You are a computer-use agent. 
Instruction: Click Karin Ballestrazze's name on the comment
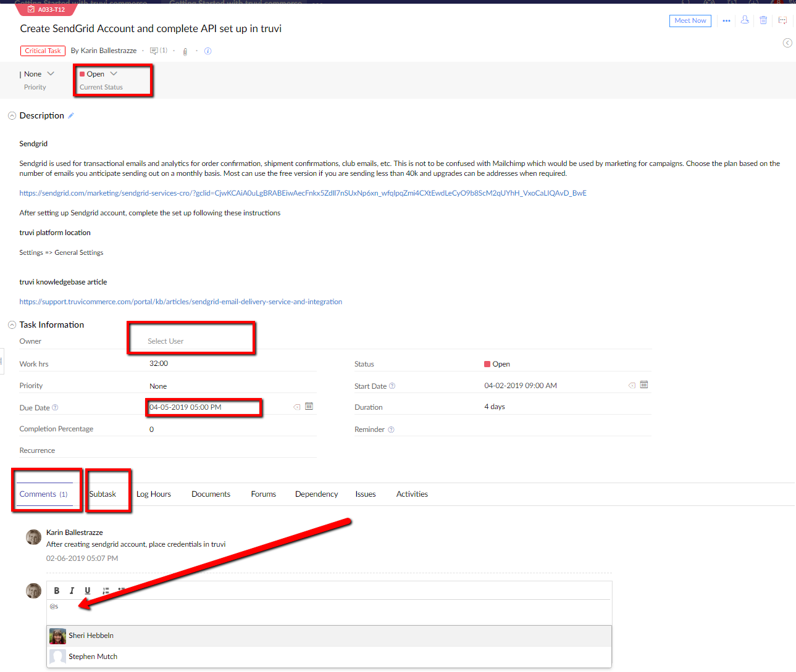(x=75, y=533)
